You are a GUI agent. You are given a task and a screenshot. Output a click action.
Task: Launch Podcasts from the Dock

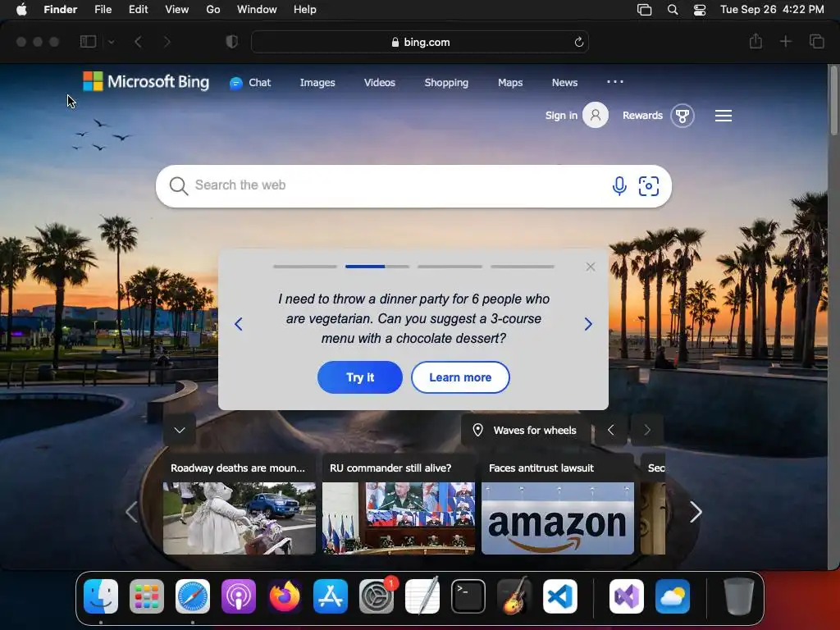click(239, 596)
